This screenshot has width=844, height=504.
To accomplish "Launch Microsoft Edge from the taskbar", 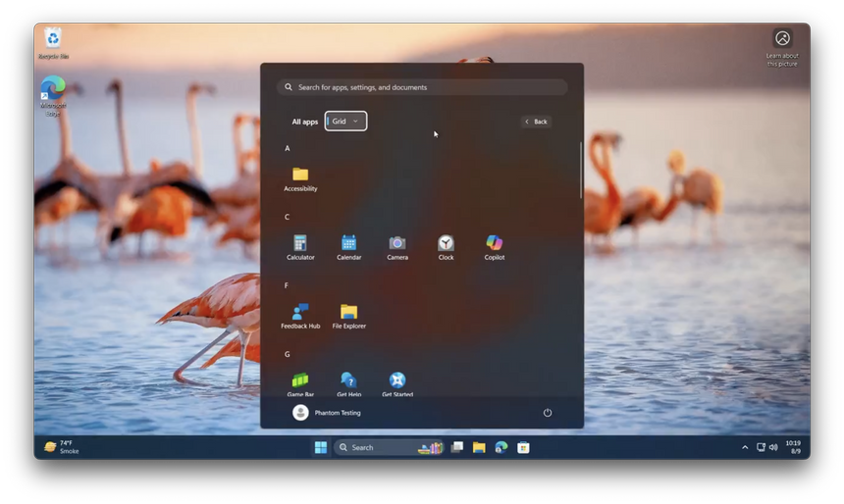I will click(x=501, y=447).
